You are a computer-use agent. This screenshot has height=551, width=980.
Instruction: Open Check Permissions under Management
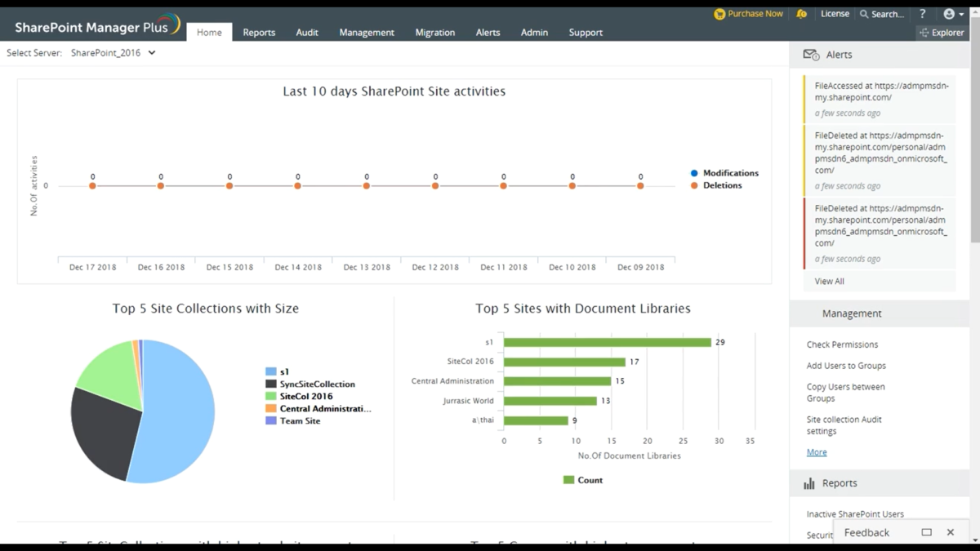tap(842, 344)
